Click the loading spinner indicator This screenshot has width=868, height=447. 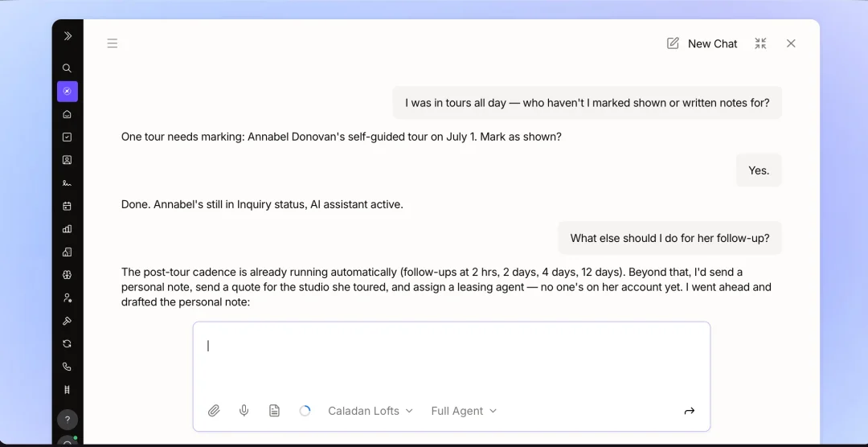click(305, 411)
